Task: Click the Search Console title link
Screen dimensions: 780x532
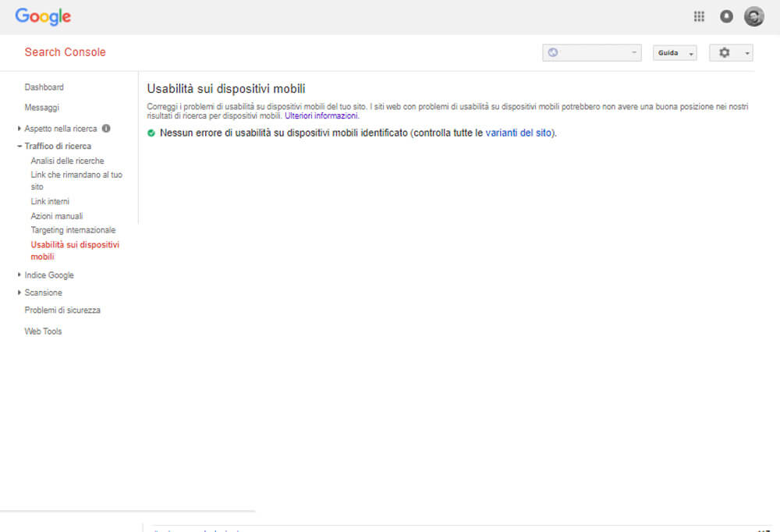Action: tap(66, 52)
